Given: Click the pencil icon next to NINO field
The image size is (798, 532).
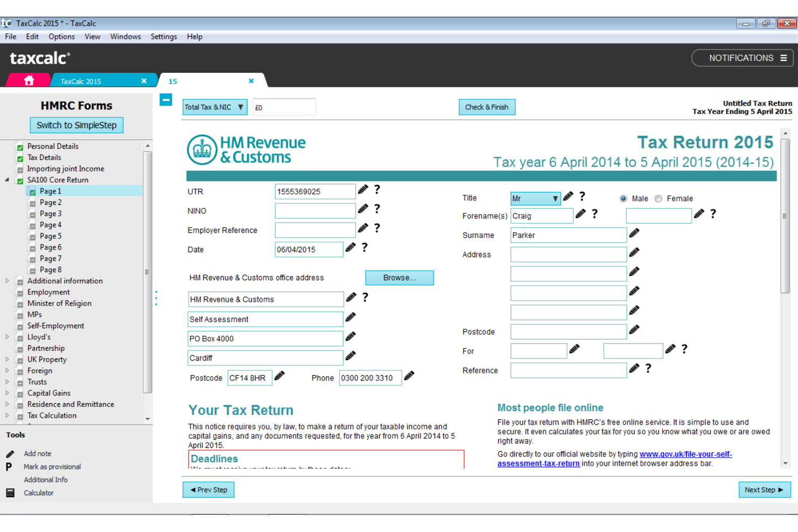Looking at the screenshot, I should [363, 209].
